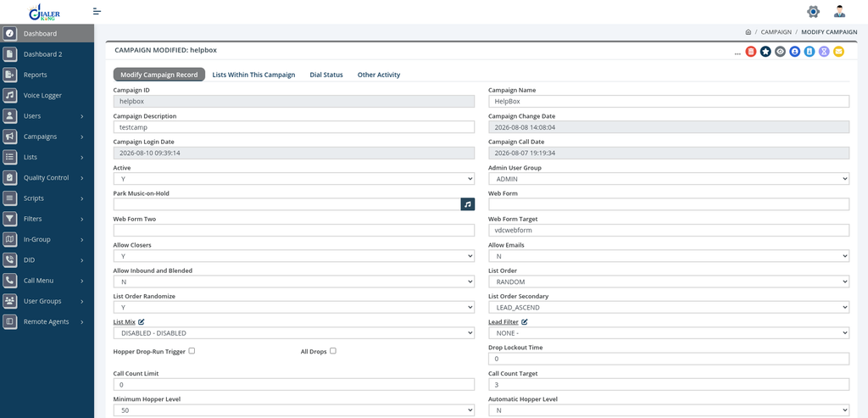868x418 pixels.
Task: Click the List Mix edit pencil icon
Action: click(x=142, y=321)
